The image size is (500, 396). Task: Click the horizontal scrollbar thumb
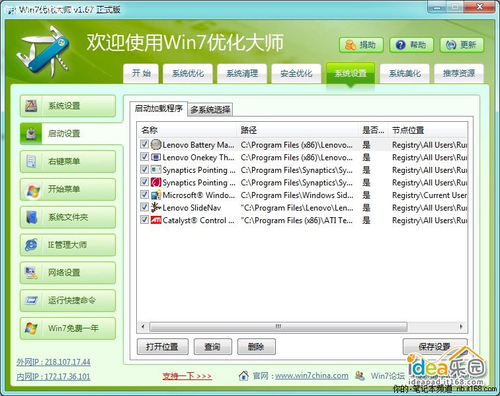click(x=278, y=327)
